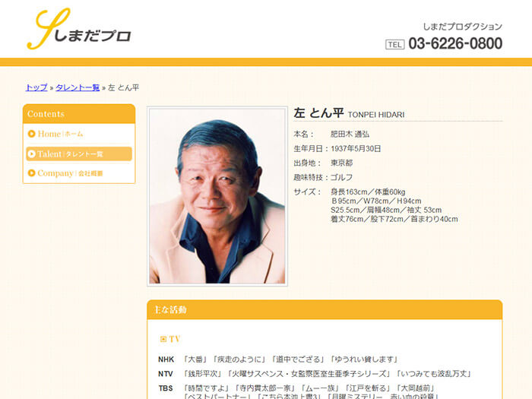Click the hobby value ゴルフ
The height and width of the screenshot is (399, 532).
tap(342, 177)
